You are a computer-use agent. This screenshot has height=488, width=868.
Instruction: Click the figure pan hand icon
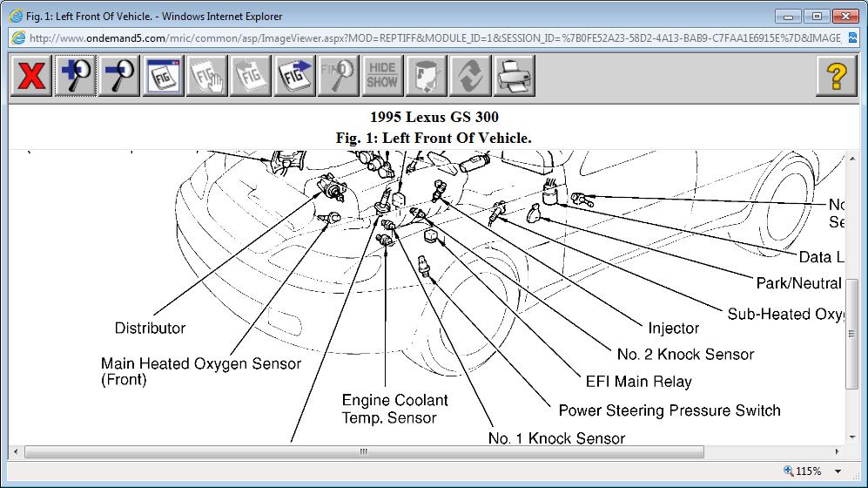(x=206, y=75)
